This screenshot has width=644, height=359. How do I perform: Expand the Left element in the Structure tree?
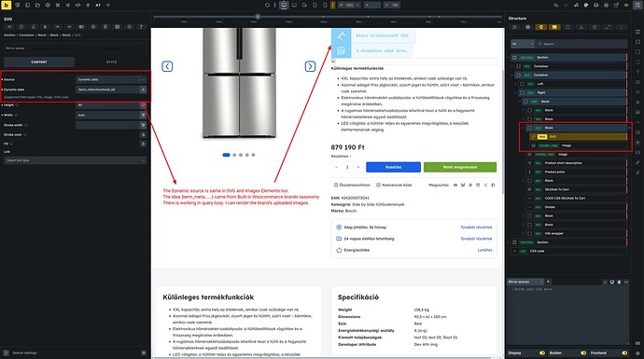[x=516, y=84]
